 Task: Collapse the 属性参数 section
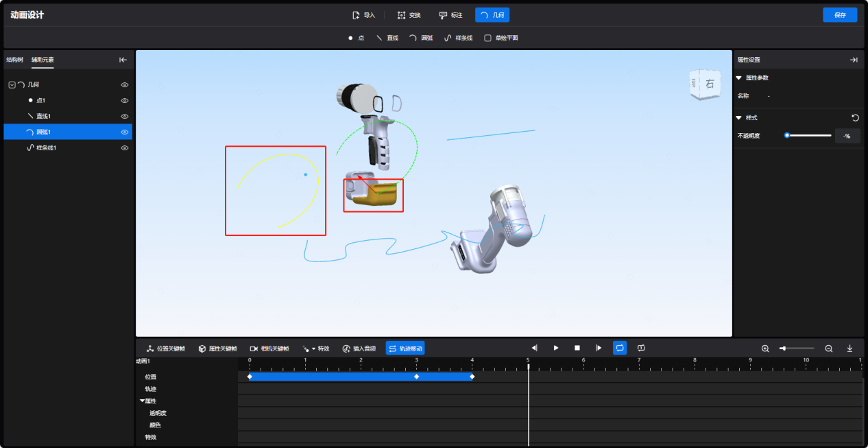pos(738,78)
